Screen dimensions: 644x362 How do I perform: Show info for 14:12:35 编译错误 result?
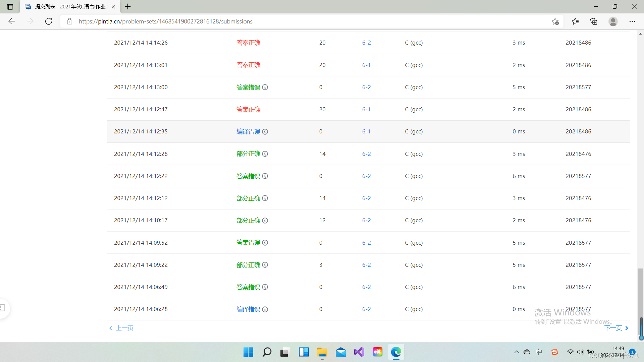(x=265, y=132)
